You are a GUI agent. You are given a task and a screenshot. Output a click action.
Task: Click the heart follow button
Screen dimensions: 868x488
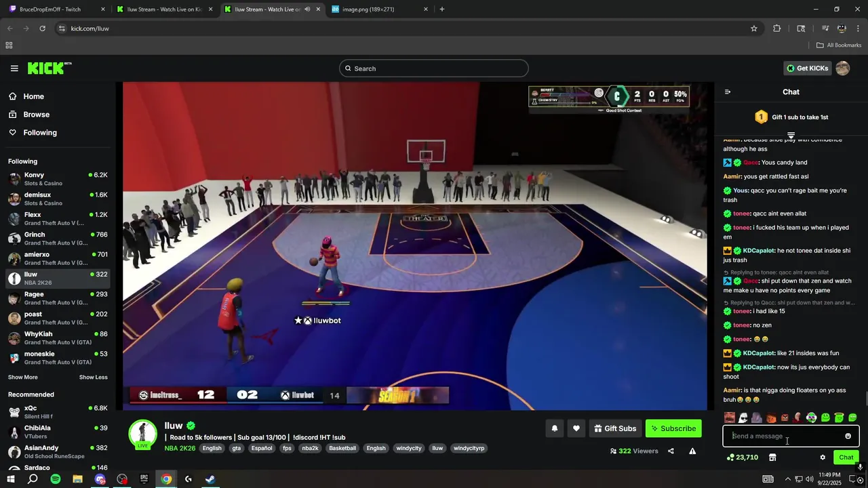576,428
